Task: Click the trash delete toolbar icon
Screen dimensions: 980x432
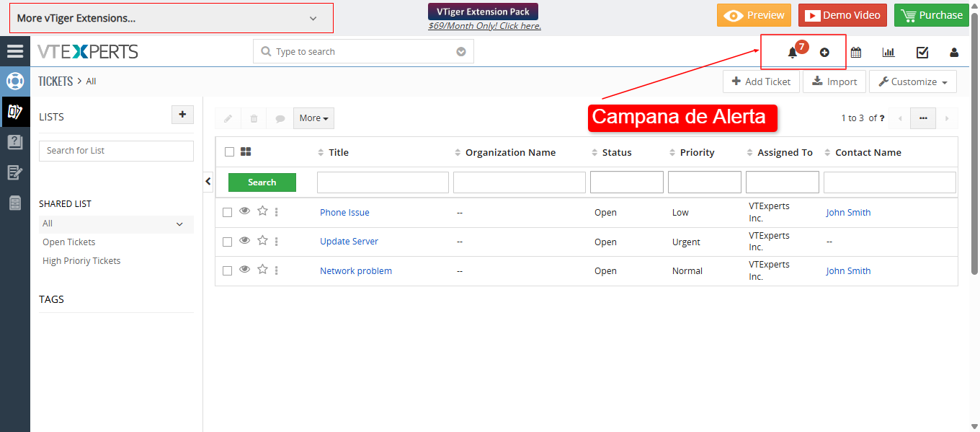Action: (254, 118)
